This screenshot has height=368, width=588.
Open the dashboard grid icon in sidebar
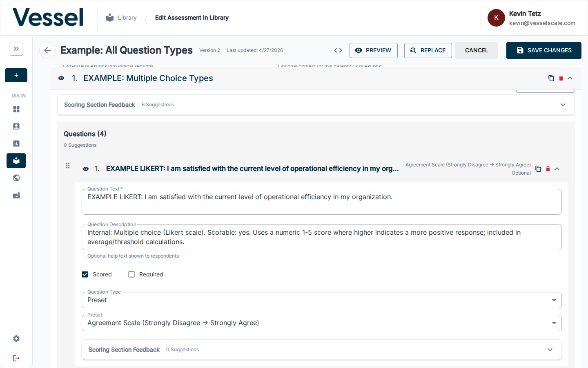[16, 109]
